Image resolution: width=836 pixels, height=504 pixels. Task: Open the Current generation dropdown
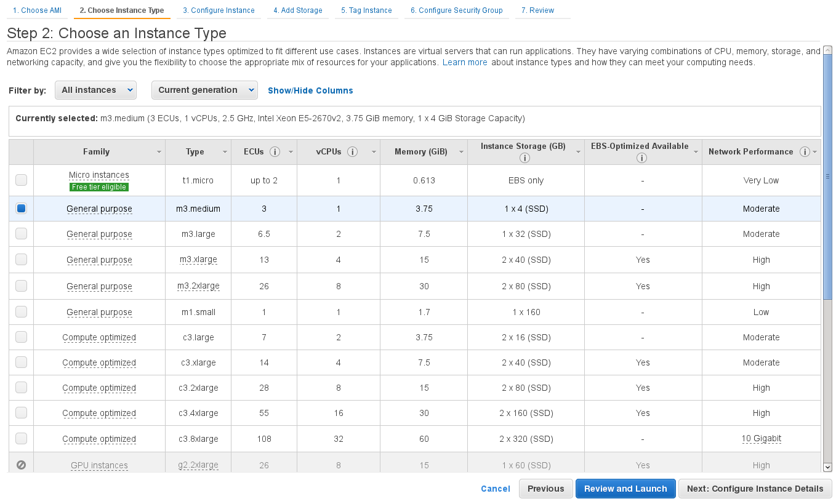coord(204,90)
